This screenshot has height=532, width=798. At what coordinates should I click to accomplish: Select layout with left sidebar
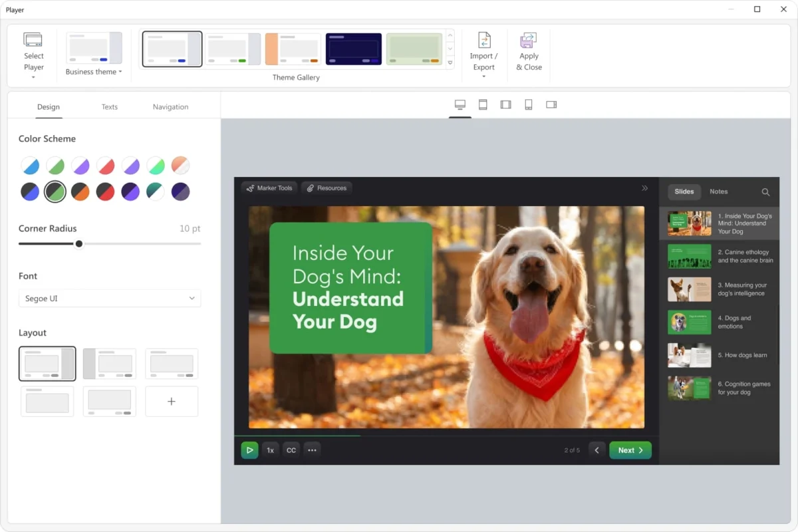tap(110, 364)
